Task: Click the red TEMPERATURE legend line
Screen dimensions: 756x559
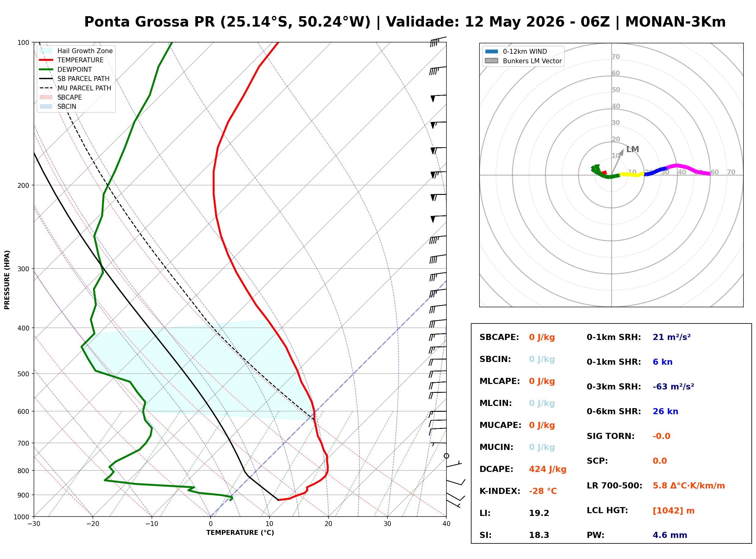Action: (x=46, y=60)
